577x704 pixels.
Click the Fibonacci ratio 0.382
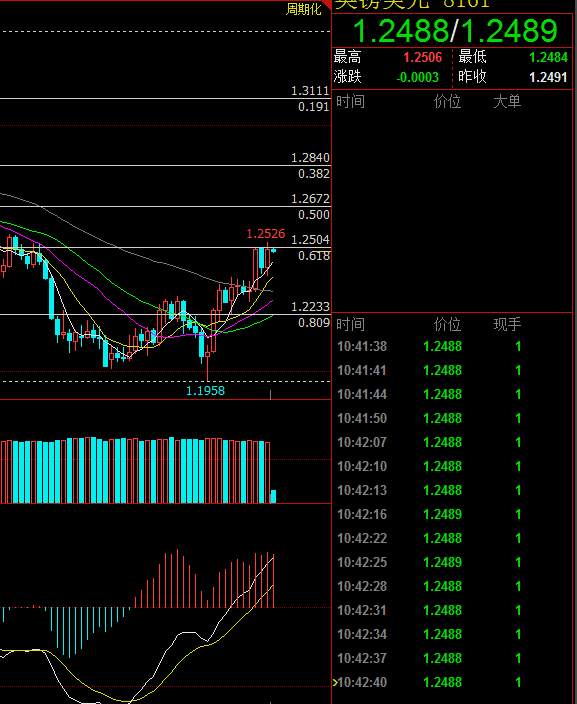tap(314, 174)
